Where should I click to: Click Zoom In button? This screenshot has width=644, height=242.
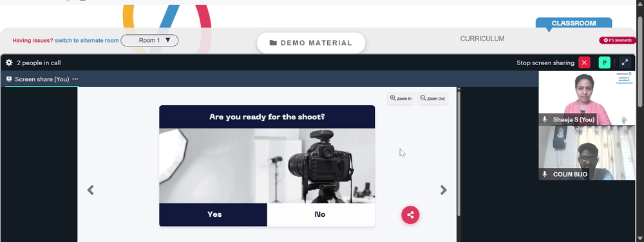[401, 98]
